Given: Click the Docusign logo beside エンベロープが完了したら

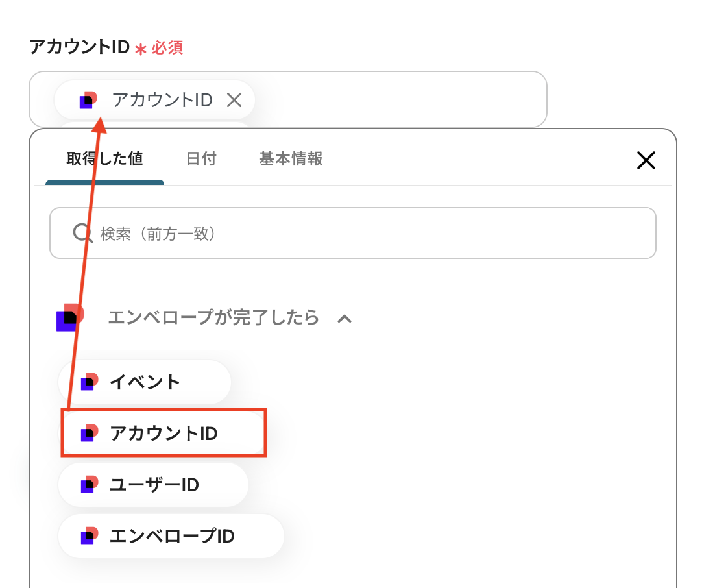Looking at the screenshot, I should click(x=70, y=317).
